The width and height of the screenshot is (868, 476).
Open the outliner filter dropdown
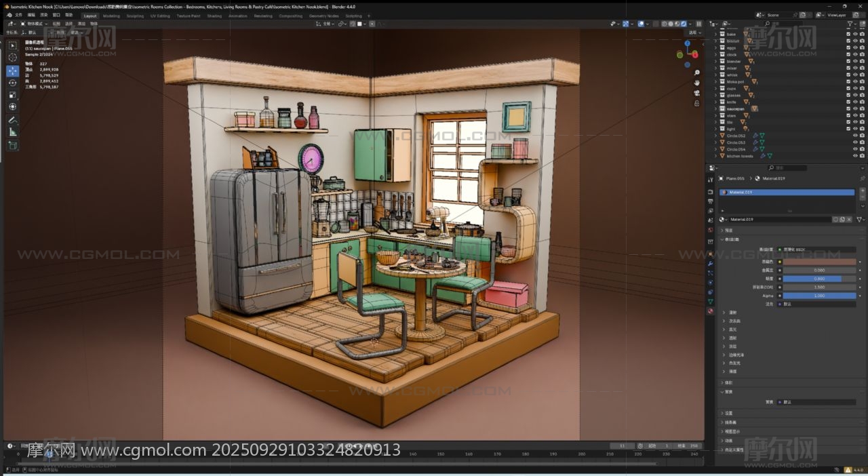(852, 24)
